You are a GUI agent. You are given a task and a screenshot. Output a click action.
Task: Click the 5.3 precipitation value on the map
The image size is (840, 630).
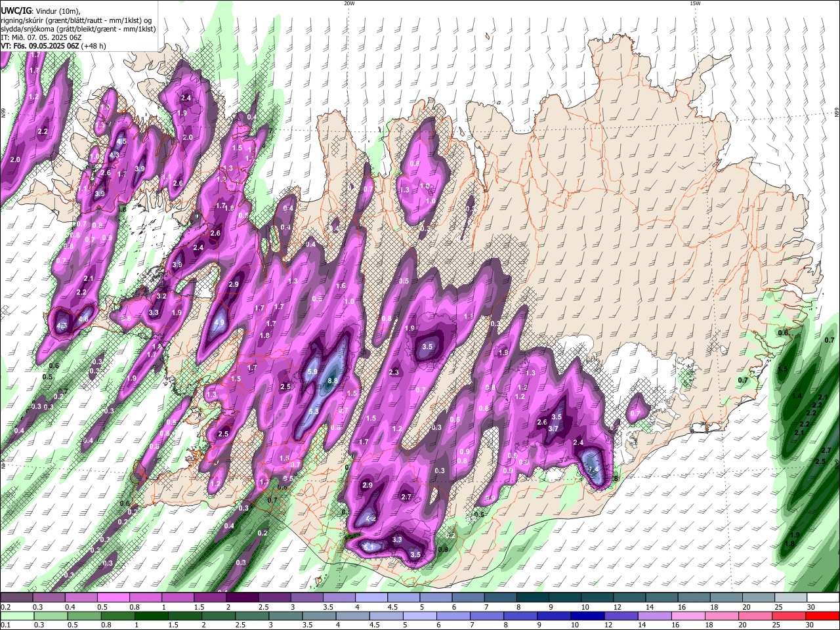tap(314, 412)
